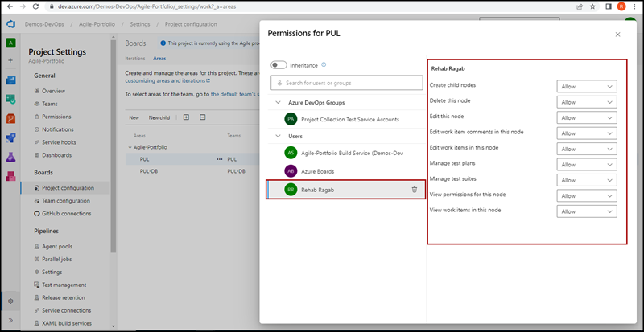
Task: Click the project settings gear icon
Action: 10,301
